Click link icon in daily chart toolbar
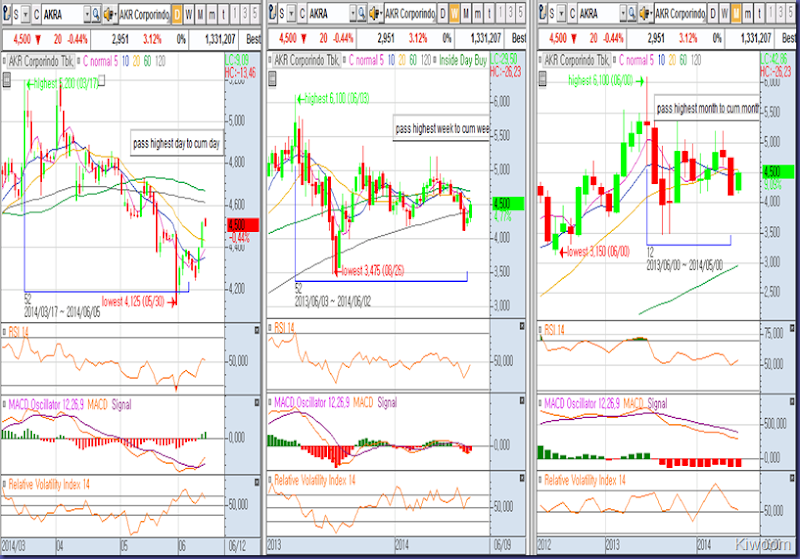The image size is (800, 559). point(6,14)
